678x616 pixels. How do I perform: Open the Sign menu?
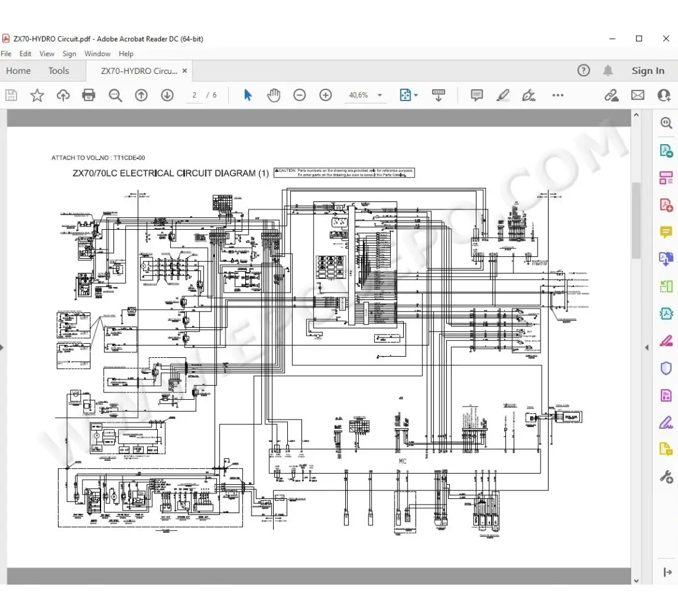[x=69, y=54]
